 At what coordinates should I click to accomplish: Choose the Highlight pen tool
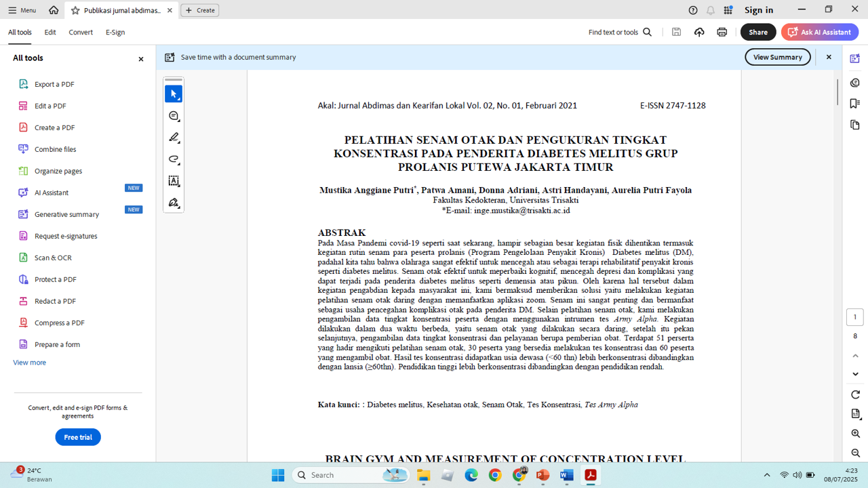pos(174,138)
